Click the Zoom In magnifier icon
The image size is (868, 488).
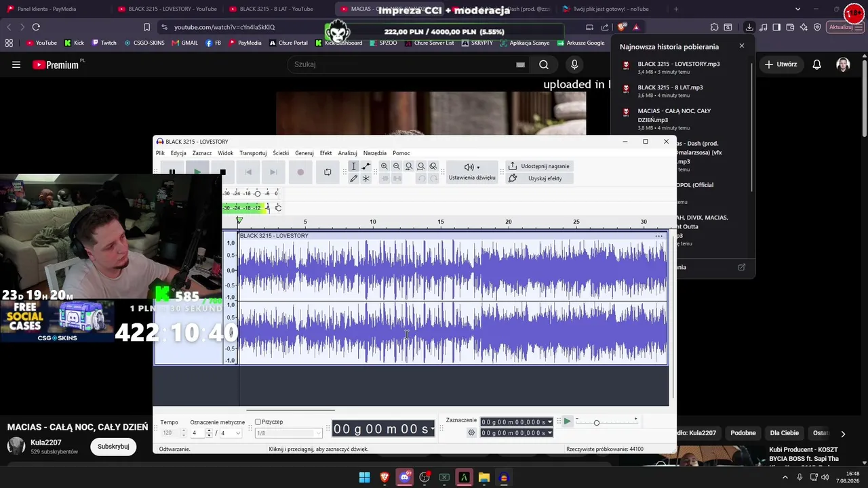384,167
